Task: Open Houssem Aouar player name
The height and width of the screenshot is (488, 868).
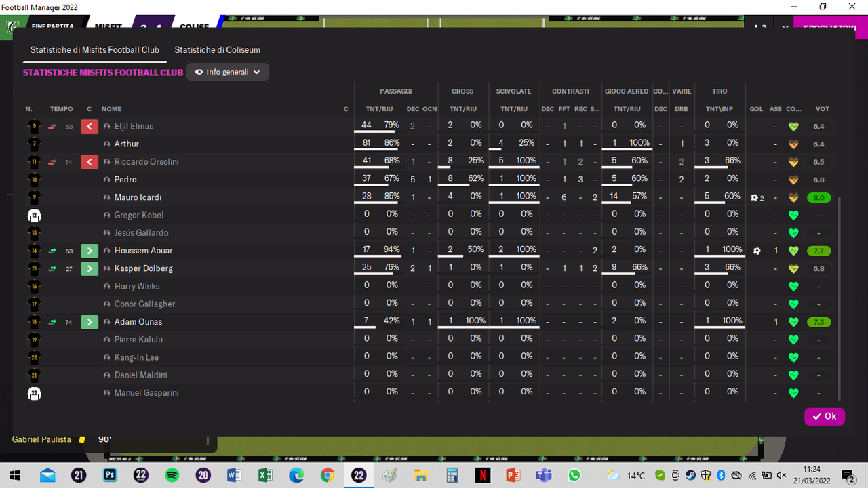Action: [x=143, y=251]
